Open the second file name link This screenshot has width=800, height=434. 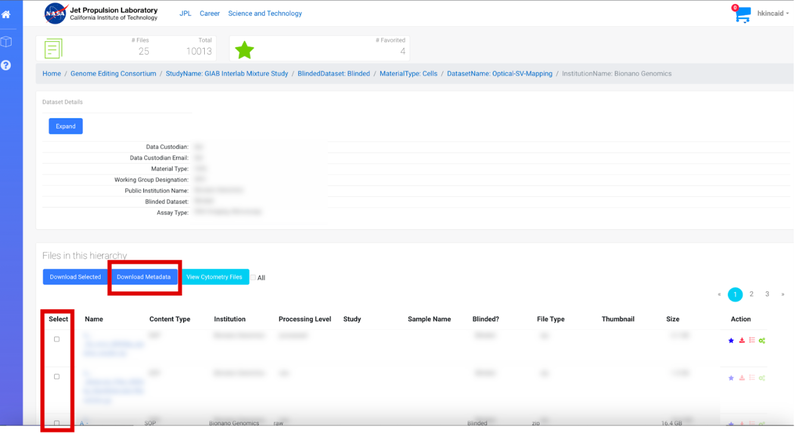[113, 387]
